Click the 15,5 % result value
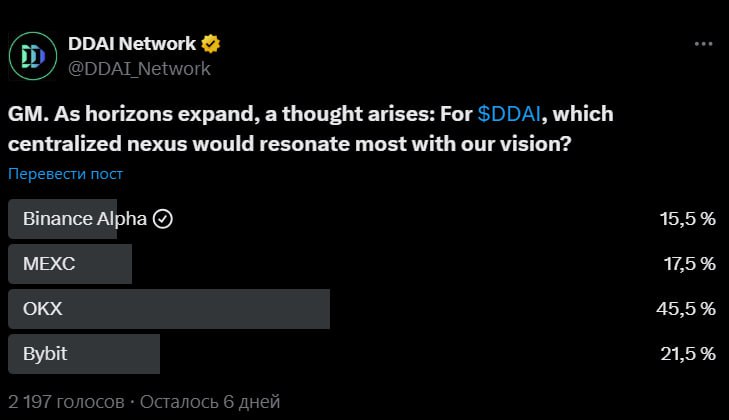The height and width of the screenshot is (420, 729). point(688,219)
